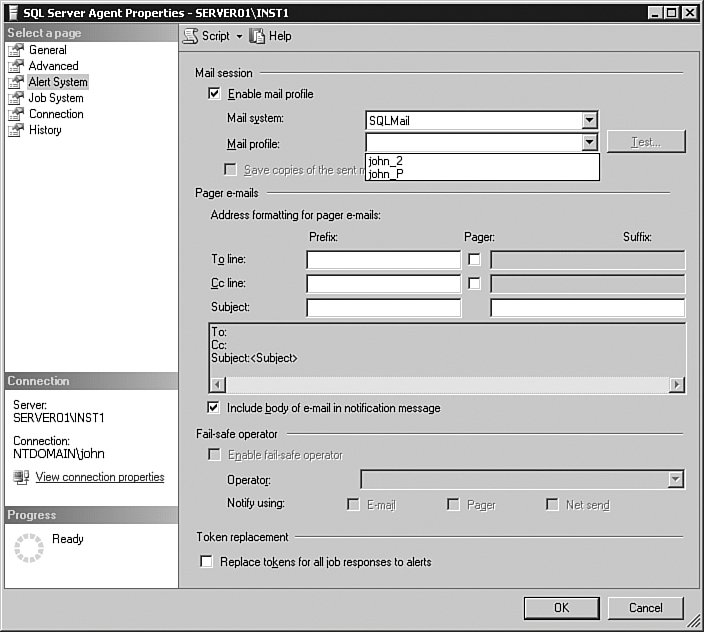Show the History page
Screen dimensions: 704x632
pos(45,130)
